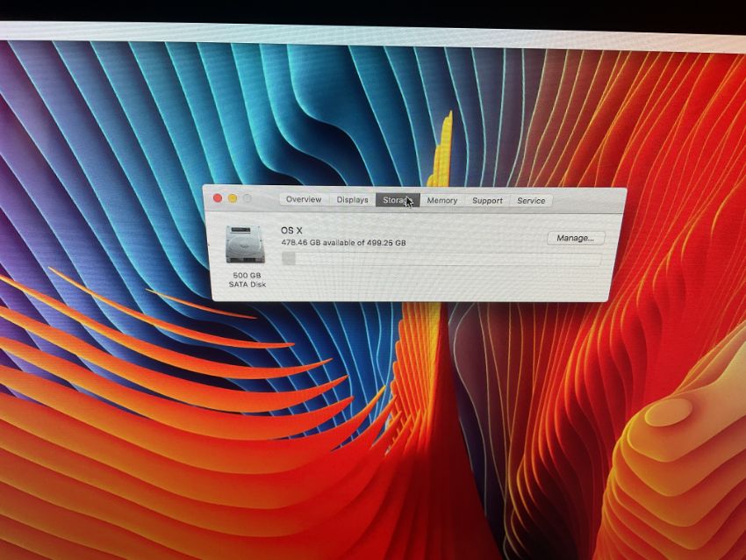Open the Displays tab
The height and width of the screenshot is (560, 746).
point(352,200)
